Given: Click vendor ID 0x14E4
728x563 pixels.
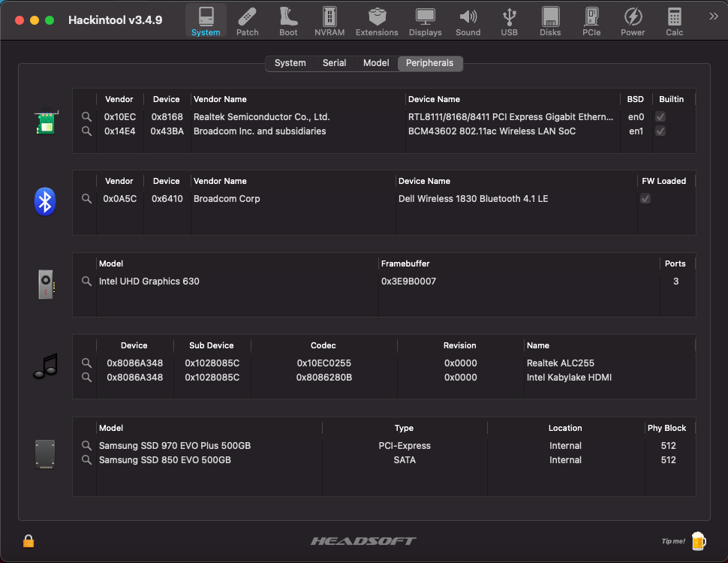Looking at the screenshot, I should tap(120, 131).
